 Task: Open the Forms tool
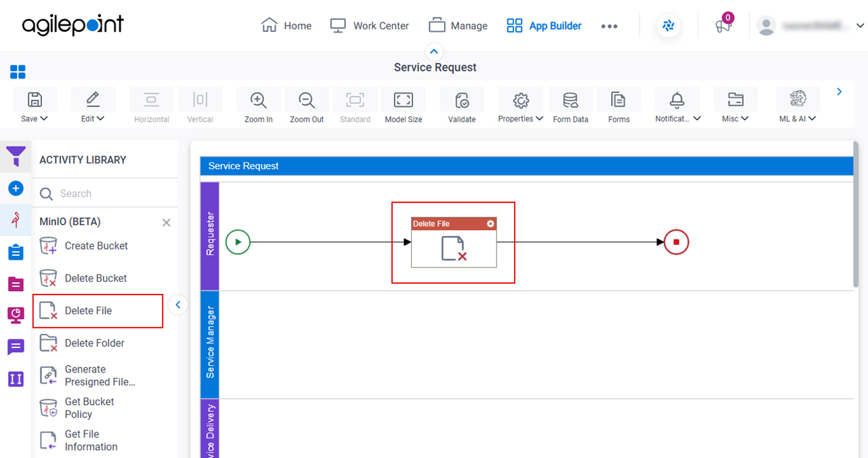pyautogui.click(x=618, y=100)
